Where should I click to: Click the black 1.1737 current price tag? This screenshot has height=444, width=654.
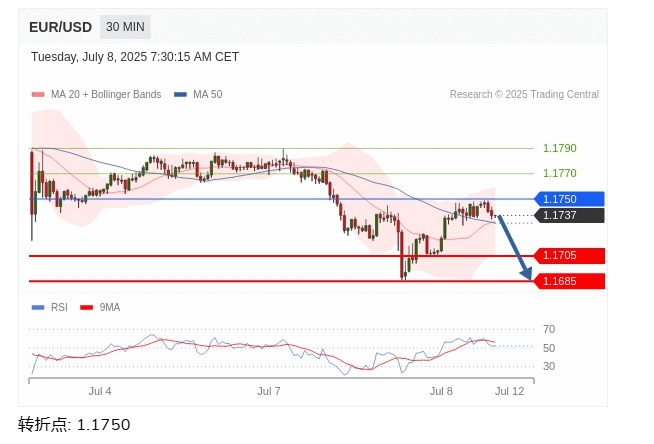pyautogui.click(x=569, y=215)
